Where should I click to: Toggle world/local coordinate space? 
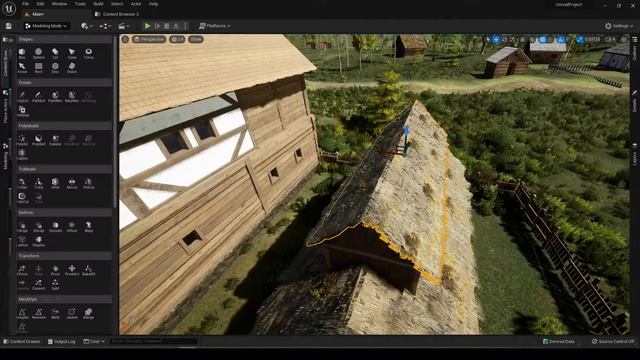click(523, 39)
